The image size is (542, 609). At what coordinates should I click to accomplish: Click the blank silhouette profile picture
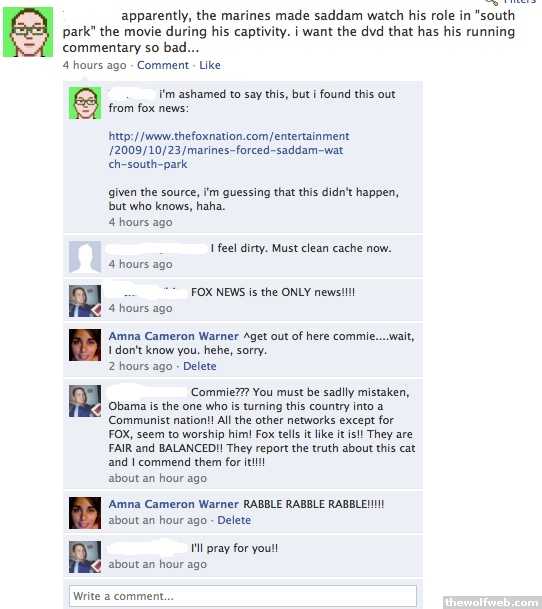[x=85, y=257]
